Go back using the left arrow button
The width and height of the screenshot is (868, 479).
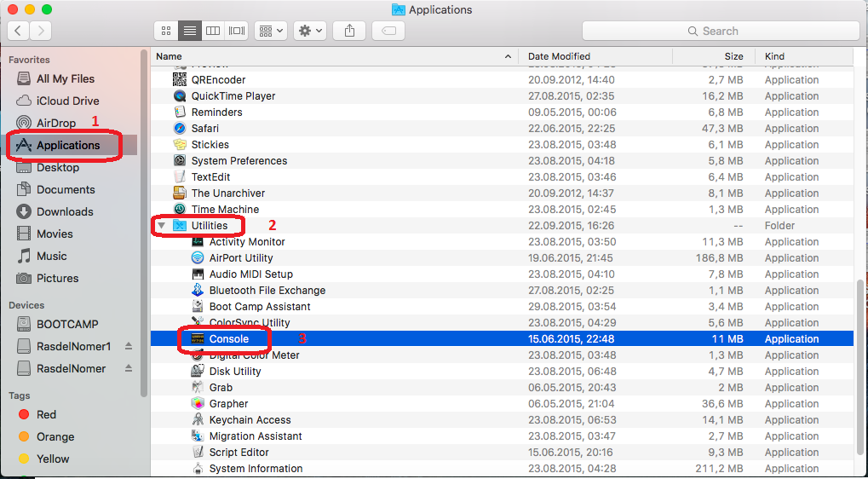(18, 31)
